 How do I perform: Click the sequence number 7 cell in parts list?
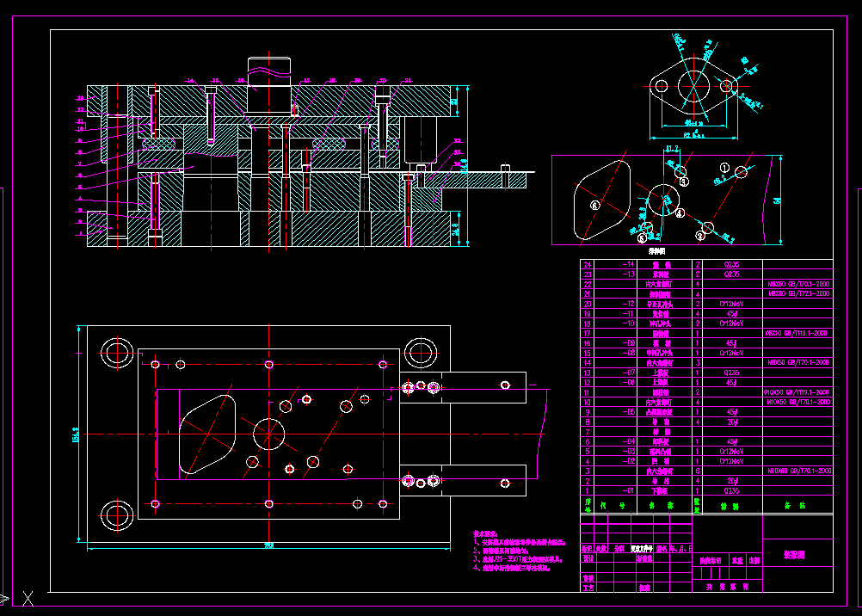(587, 432)
